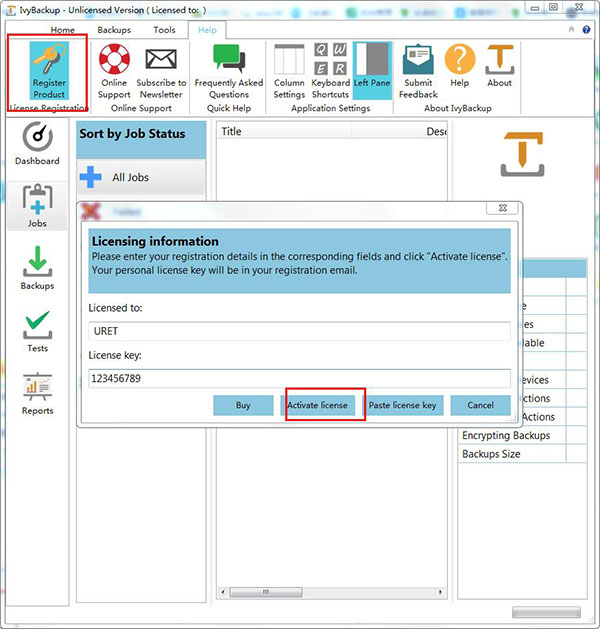Switch to the Home ribbon tab
This screenshot has width=600, height=629.
click(x=63, y=30)
